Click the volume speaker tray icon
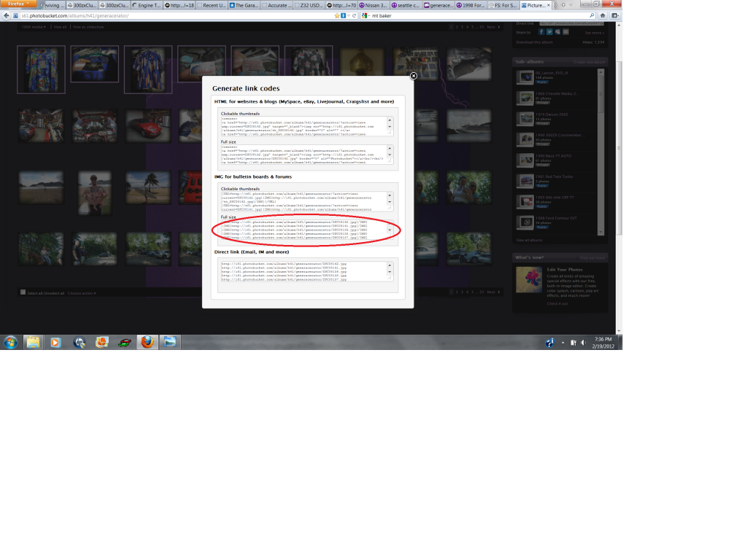Image resolution: width=747 pixels, height=560 pixels. coord(583,343)
